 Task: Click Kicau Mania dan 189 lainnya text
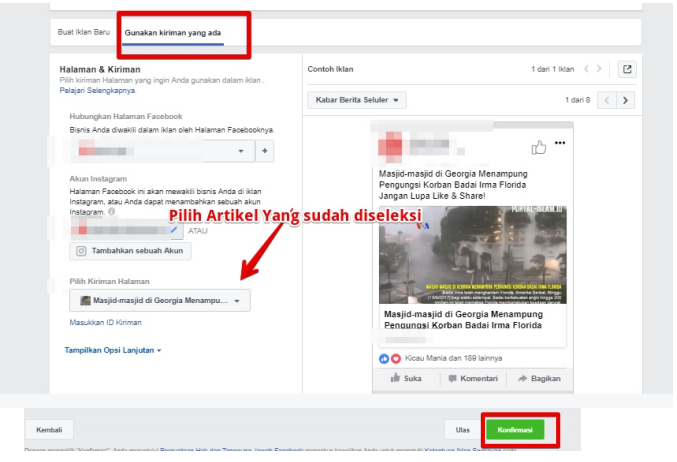coord(453,358)
